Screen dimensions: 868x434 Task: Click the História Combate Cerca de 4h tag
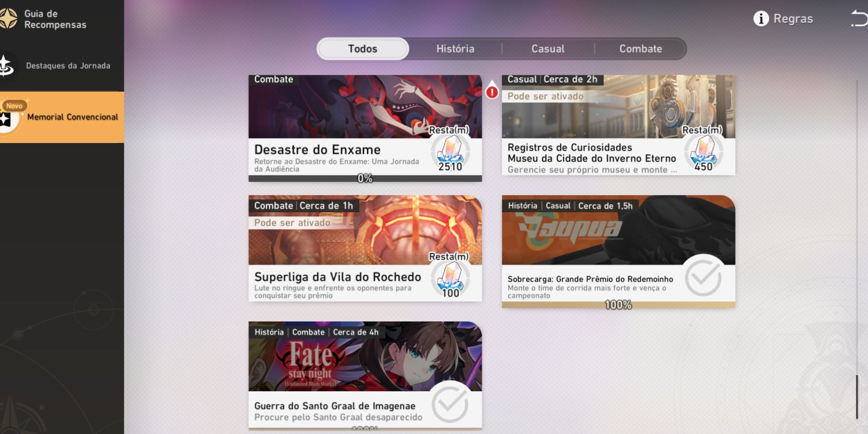click(x=316, y=332)
